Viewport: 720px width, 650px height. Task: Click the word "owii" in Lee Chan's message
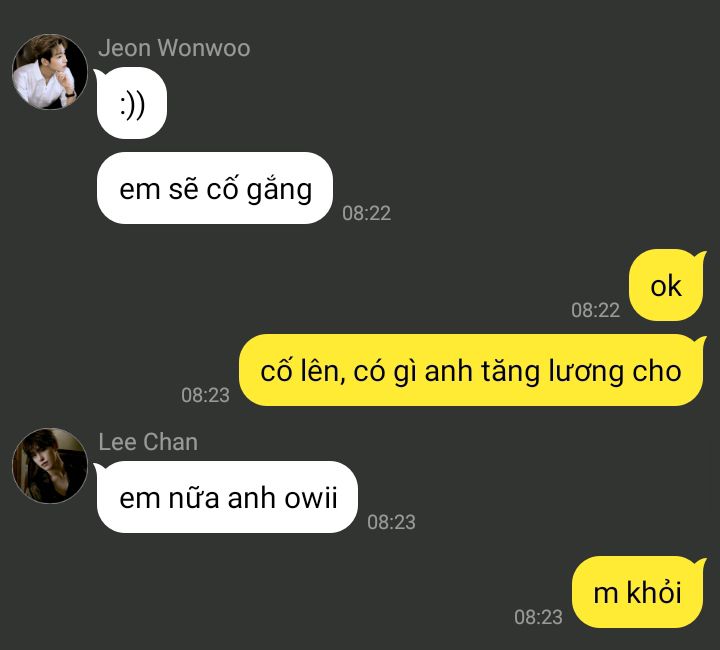coord(311,497)
